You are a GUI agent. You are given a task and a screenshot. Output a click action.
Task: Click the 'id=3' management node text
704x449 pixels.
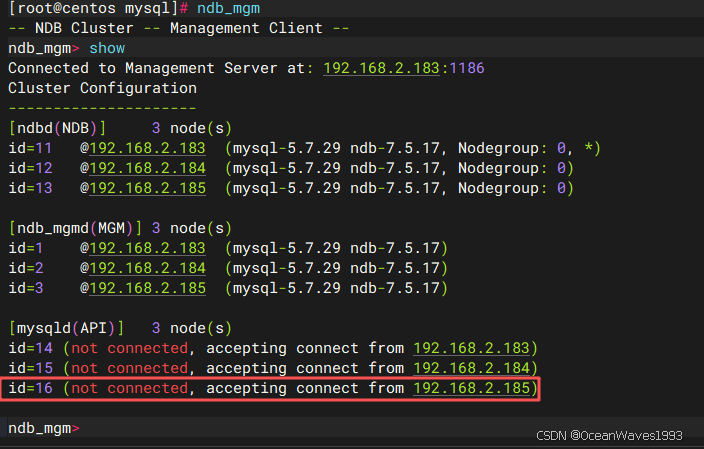click(x=26, y=288)
